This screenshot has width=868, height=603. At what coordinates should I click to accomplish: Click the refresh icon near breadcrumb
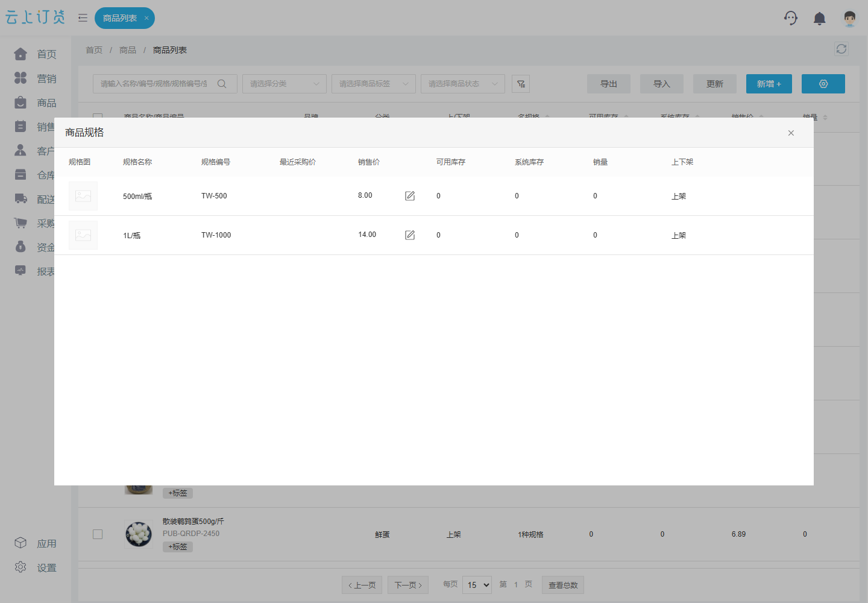841,49
